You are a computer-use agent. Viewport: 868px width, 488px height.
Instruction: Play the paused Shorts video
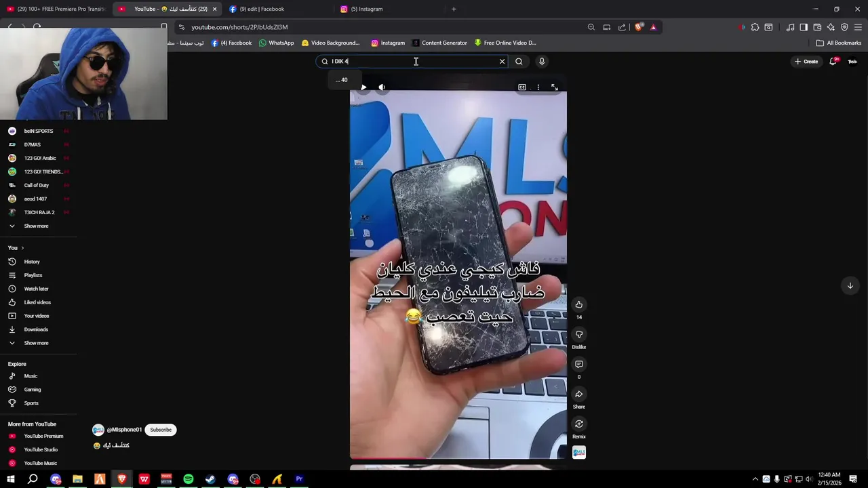click(363, 87)
